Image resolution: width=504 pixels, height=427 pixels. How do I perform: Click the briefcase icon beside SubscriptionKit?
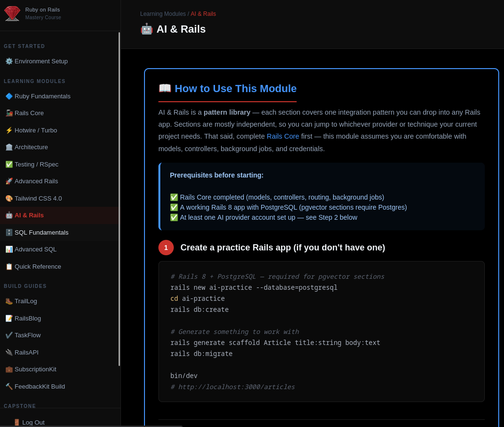(9, 369)
